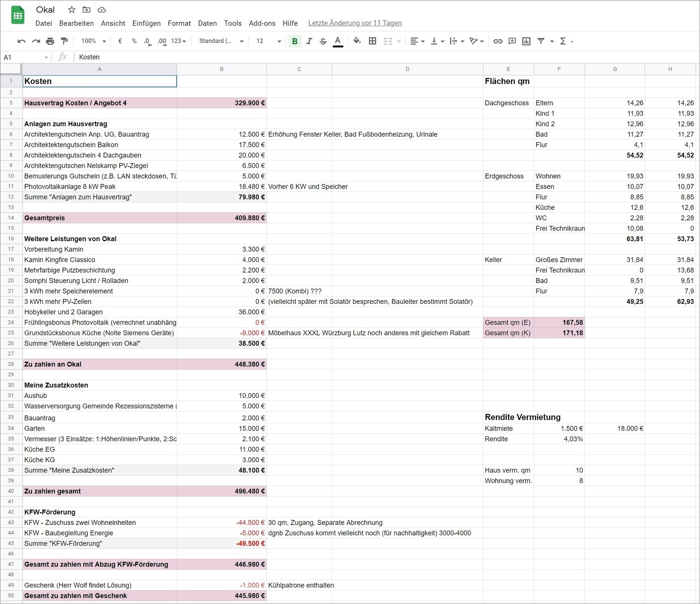
Task: Open the Tools menu
Action: 233,23
